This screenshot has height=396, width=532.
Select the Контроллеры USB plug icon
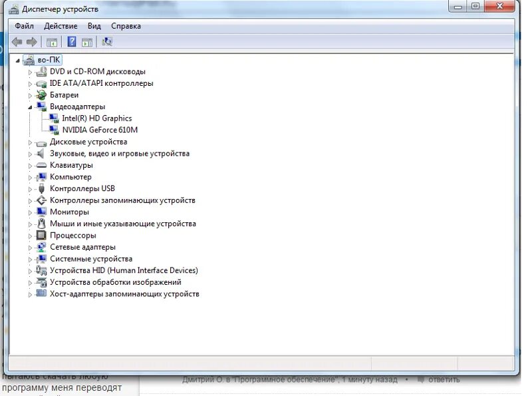pos(41,188)
